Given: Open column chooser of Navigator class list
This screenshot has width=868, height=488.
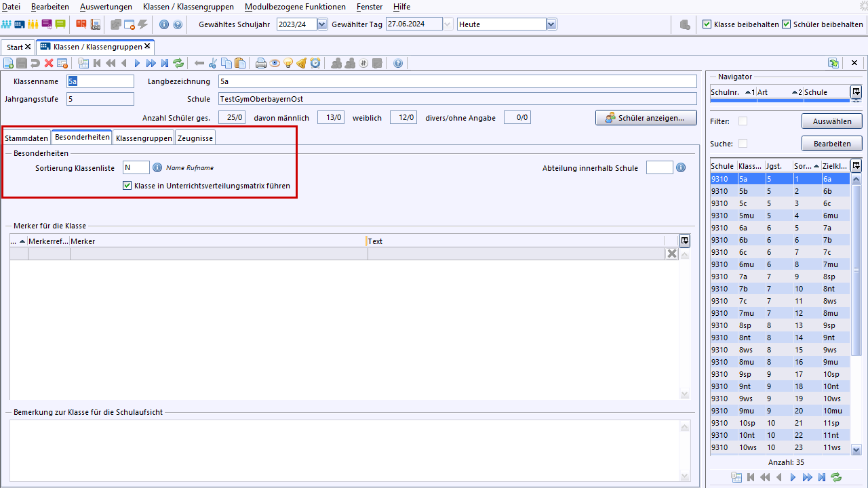Looking at the screenshot, I should click(856, 165).
